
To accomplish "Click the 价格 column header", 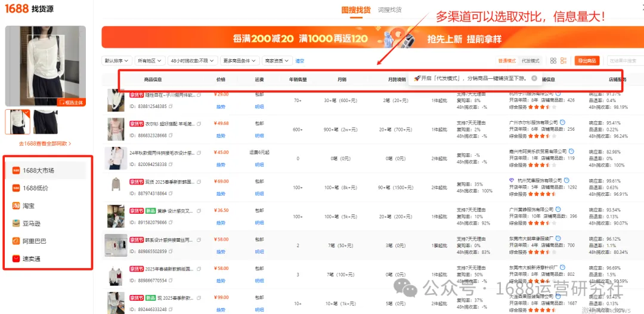I will pos(221,79).
